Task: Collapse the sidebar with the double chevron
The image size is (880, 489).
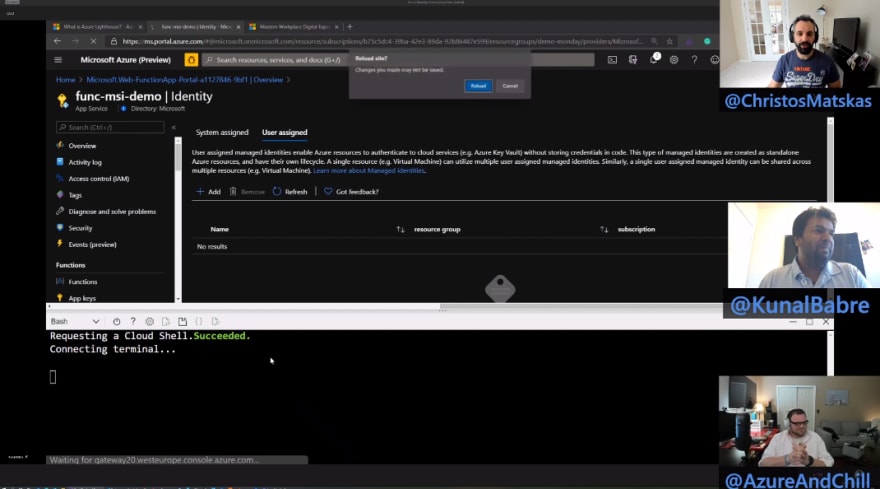Action: 173,127
